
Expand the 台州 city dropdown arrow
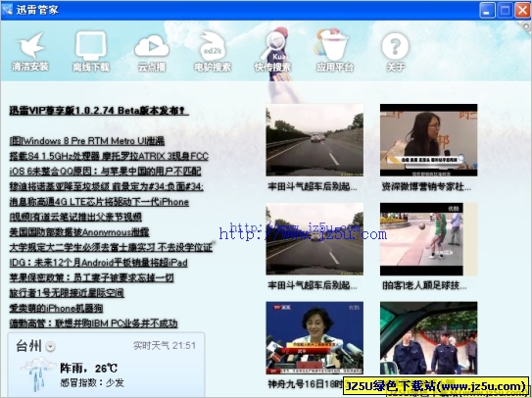point(51,347)
